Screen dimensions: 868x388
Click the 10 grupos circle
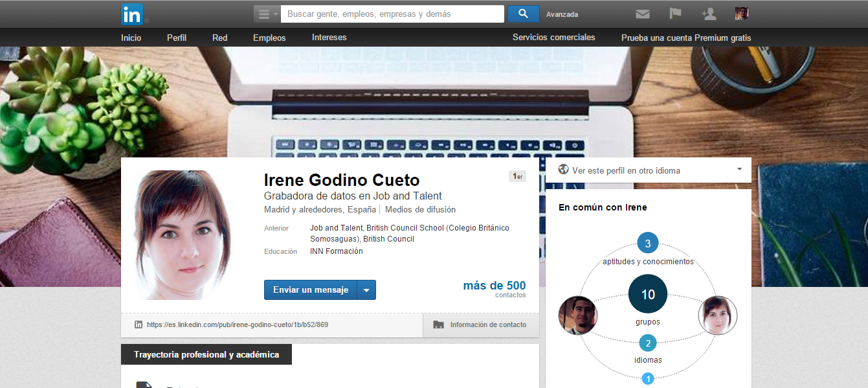(x=647, y=294)
